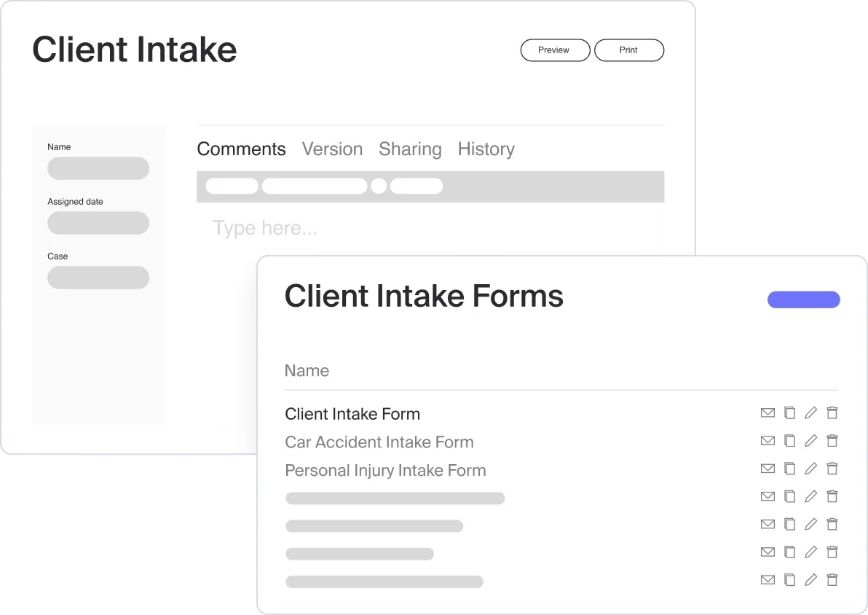Screen dimensions: 868x615
Task: Email the Client Intake Form
Action: click(768, 413)
